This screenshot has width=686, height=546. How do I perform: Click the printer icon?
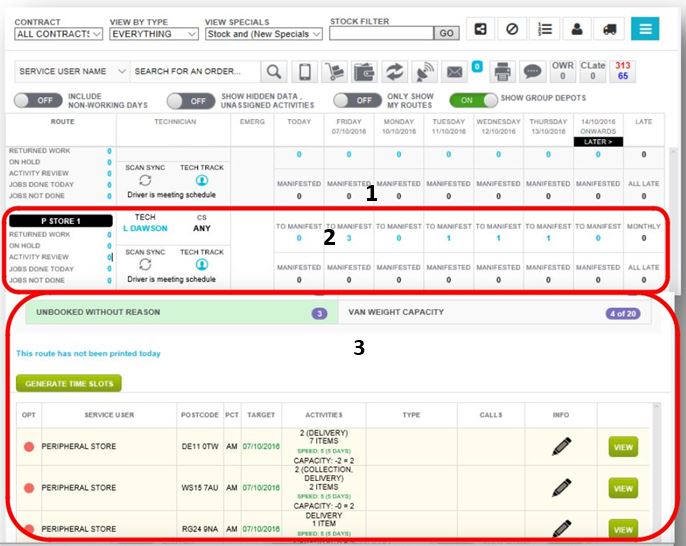[502, 71]
